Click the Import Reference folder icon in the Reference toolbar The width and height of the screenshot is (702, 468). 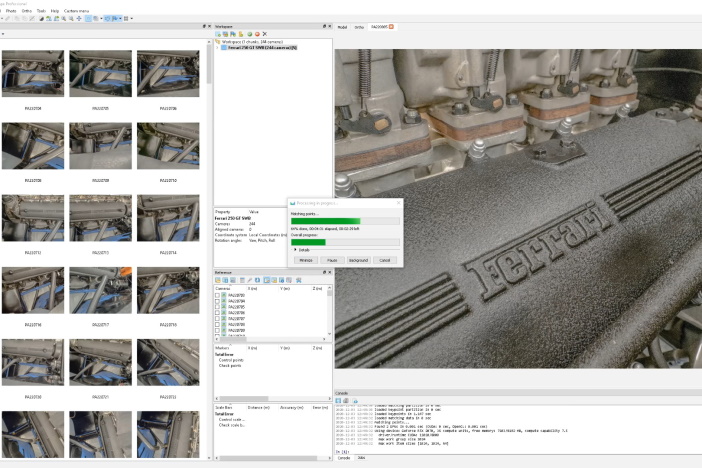click(218, 280)
